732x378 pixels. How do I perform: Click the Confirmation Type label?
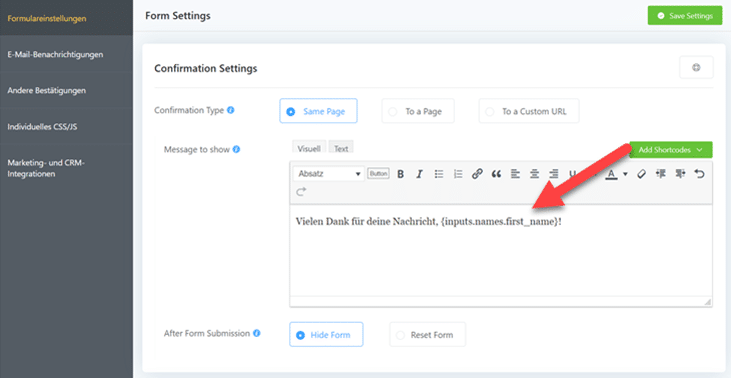coord(189,110)
